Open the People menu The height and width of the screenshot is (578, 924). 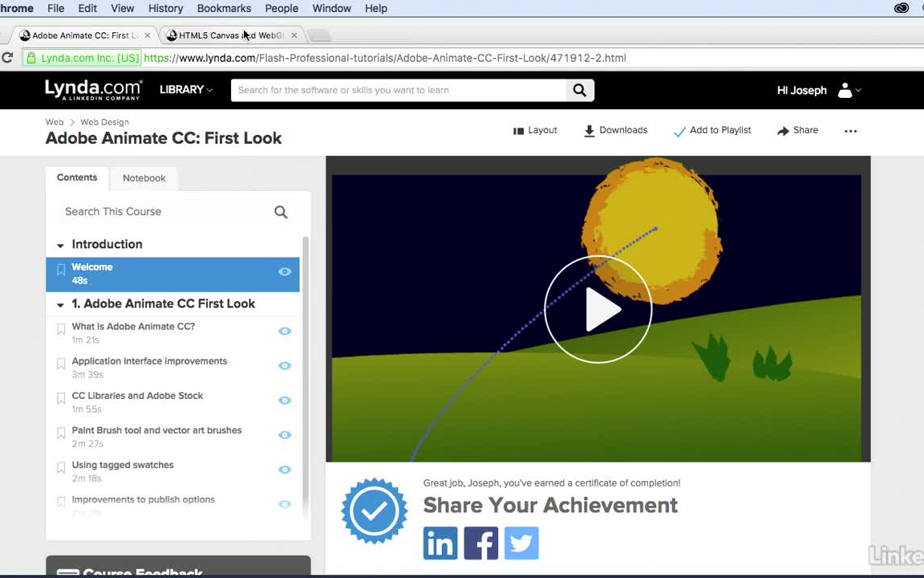[282, 8]
